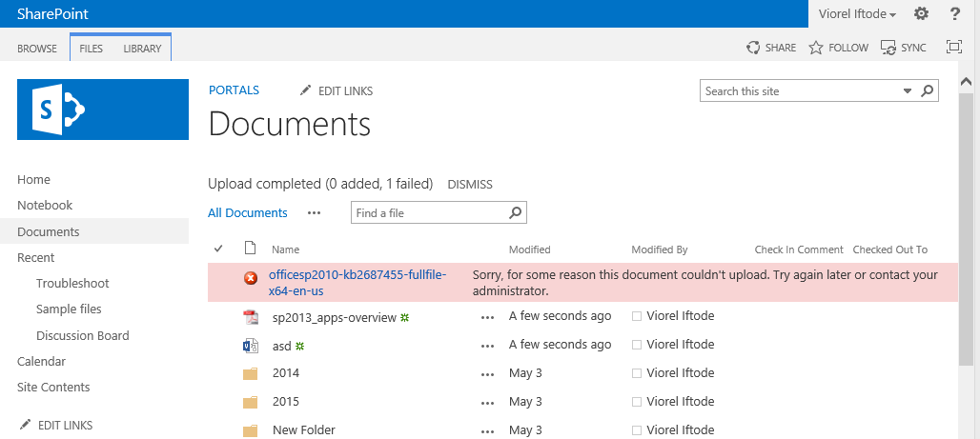This screenshot has width=980, height=439.
Task: Click the SharePoint suite bar title
Action: pyautogui.click(x=52, y=13)
